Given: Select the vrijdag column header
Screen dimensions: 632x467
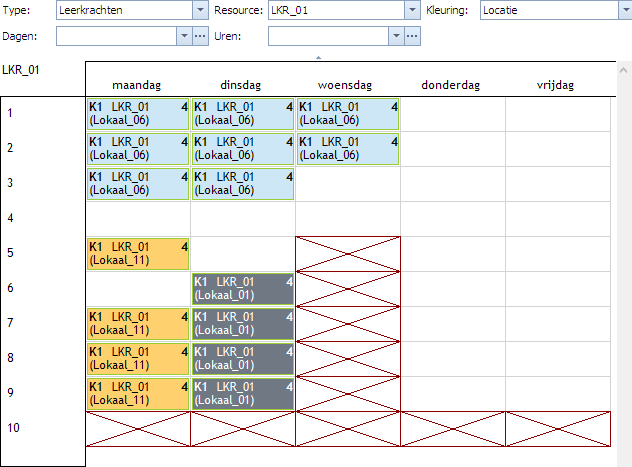Looking at the screenshot, I should point(555,85).
